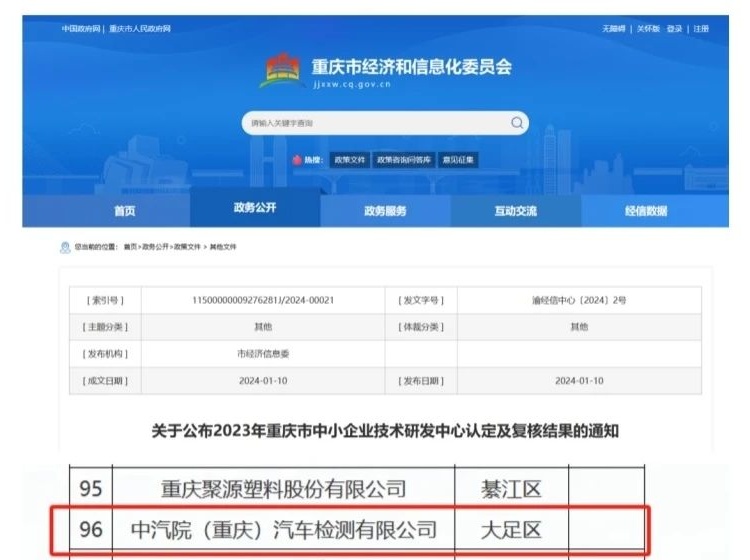Switch to 关怀版 view
Image resolution: width=750 pixels, height=560 pixels.
coord(648,29)
